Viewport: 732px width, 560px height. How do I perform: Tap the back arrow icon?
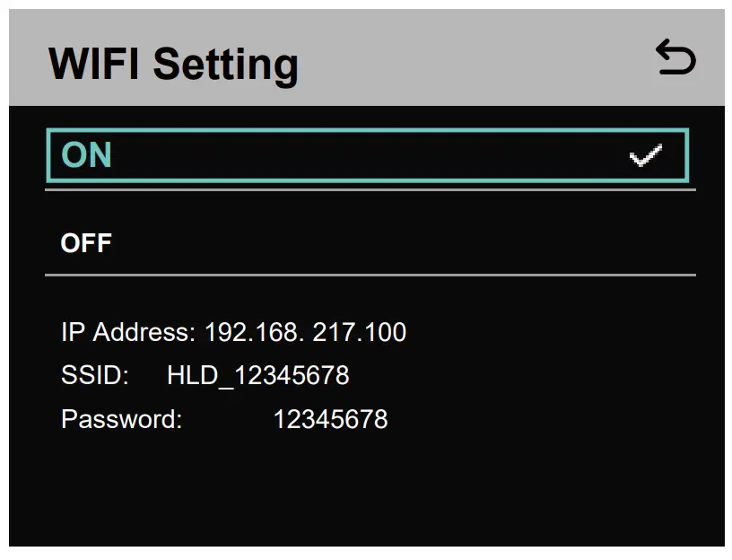[675, 59]
